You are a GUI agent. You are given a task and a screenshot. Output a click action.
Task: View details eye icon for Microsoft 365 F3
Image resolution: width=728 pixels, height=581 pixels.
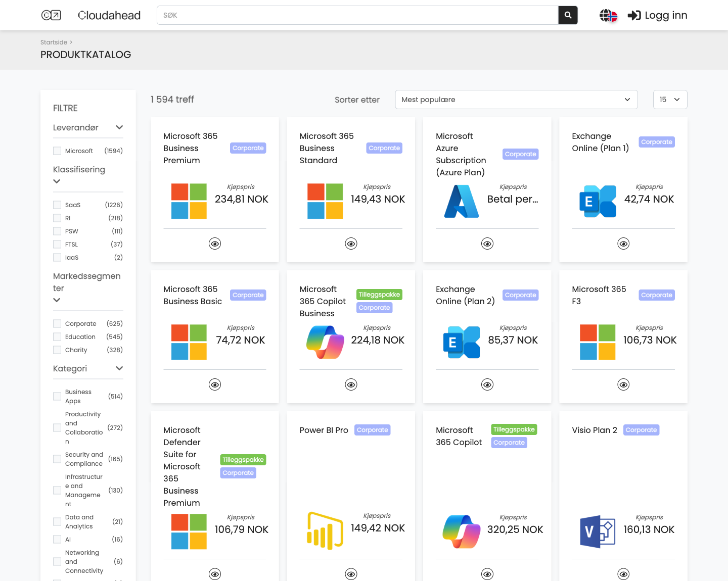pyautogui.click(x=623, y=384)
